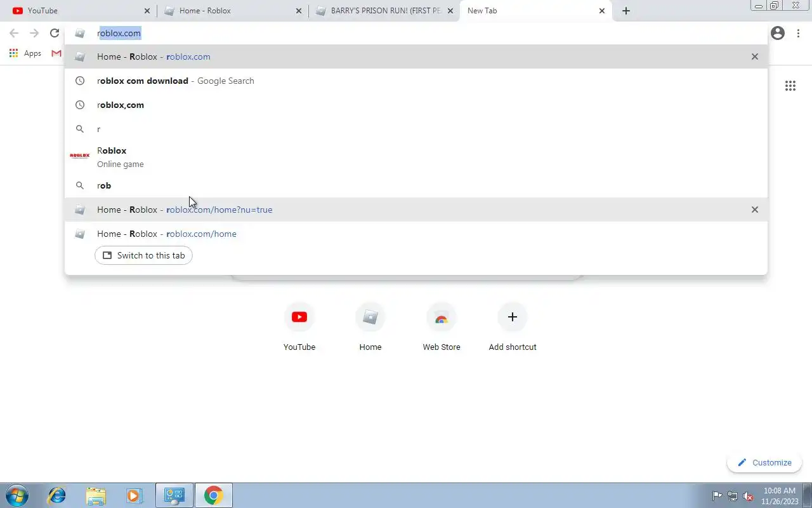
Task: Open the BARRY'S PRISON RUN tab
Action: (x=384, y=11)
